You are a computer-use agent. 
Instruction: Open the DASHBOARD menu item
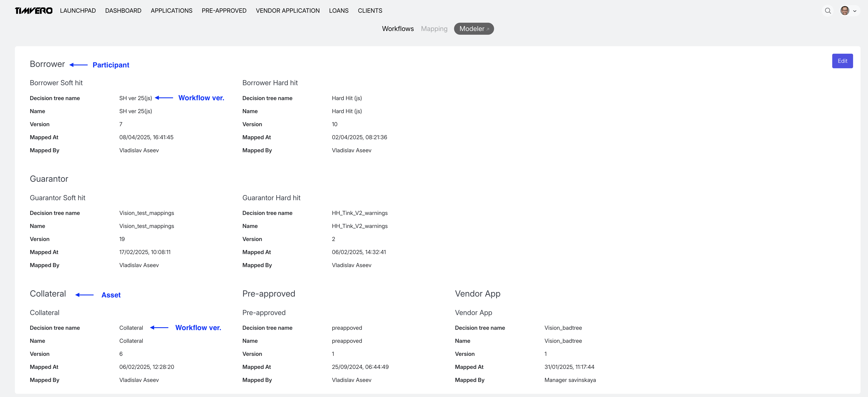[x=123, y=11]
